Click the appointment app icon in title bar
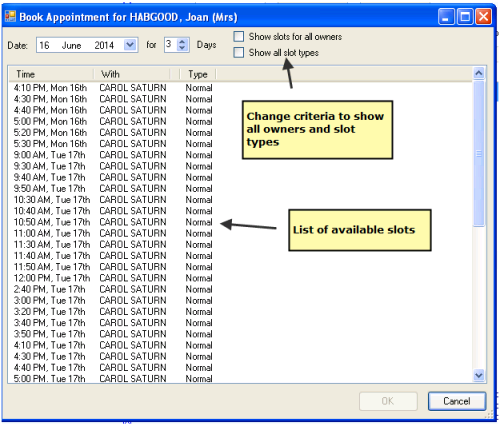The height and width of the screenshot is (425, 500). 10,16
